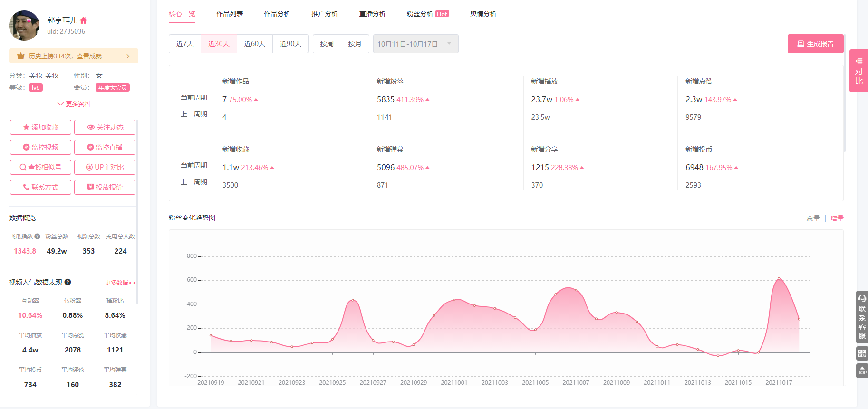
Task: Switch trend chart to 增量 view
Action: point(837,219)
